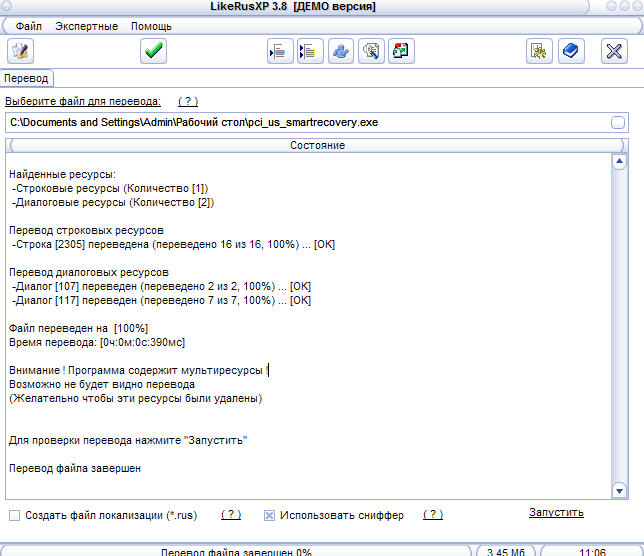The height and width of the screenshot is (556, 644).
Task: Click help (?) next to file selection
Action: point(188,101)
